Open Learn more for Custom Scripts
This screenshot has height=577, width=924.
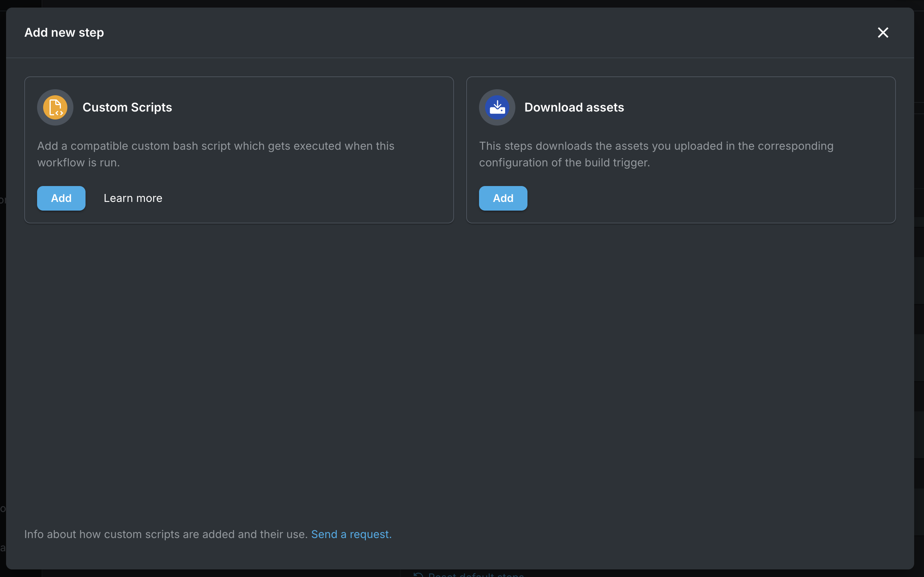[132, 198]
